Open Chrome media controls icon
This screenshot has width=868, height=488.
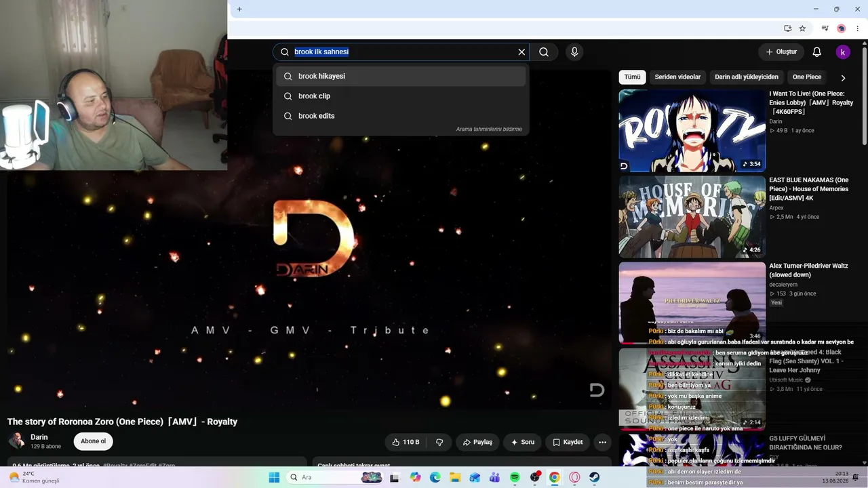coord(825,28)
